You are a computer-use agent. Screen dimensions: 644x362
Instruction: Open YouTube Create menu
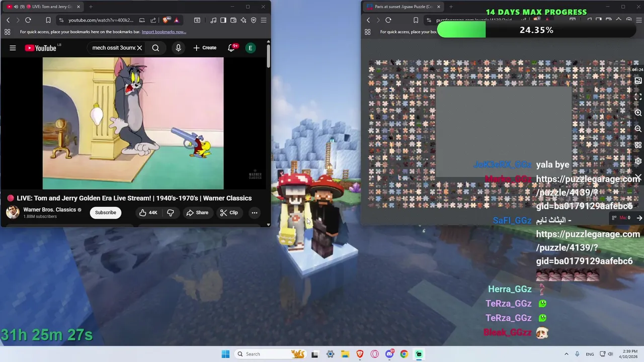tap(205, 48)
